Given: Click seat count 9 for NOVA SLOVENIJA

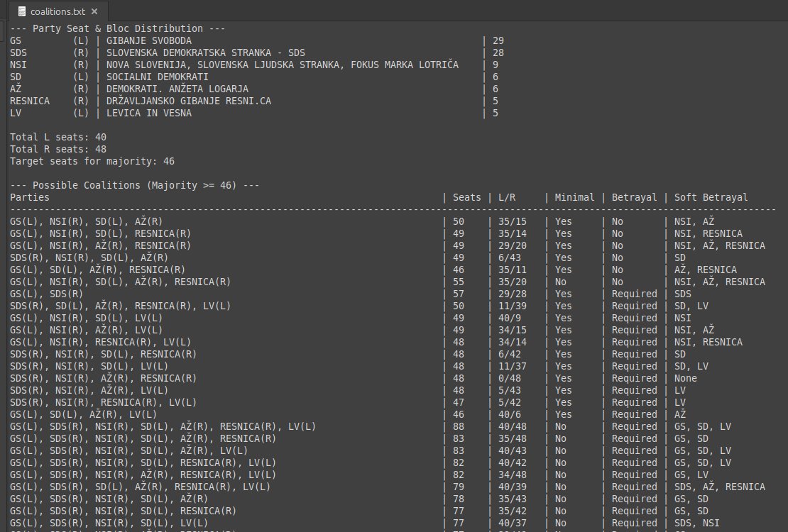Looking at the screenshot, I should [496, 65].
